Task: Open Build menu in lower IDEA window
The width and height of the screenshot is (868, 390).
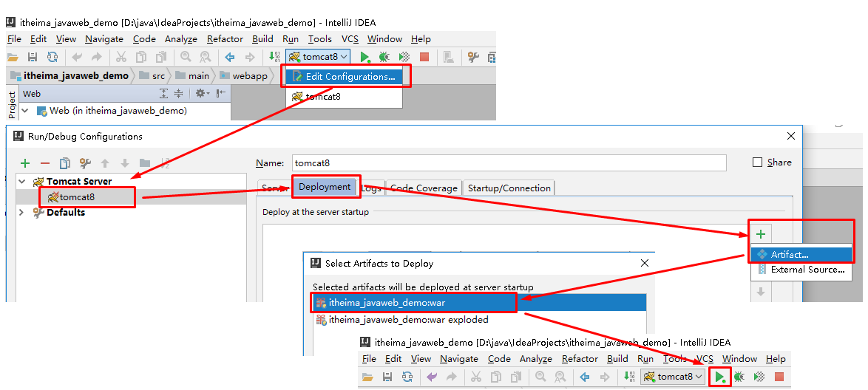Action: (617, 359)
